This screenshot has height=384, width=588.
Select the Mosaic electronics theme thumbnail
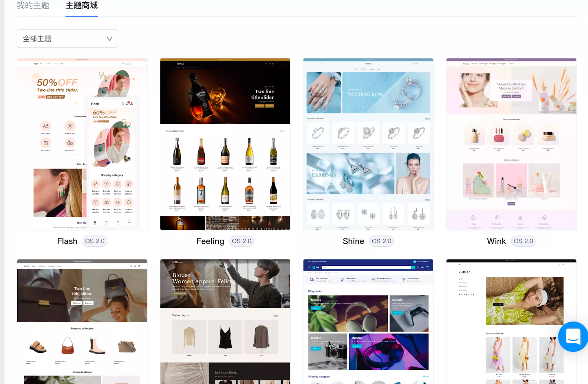368,322
